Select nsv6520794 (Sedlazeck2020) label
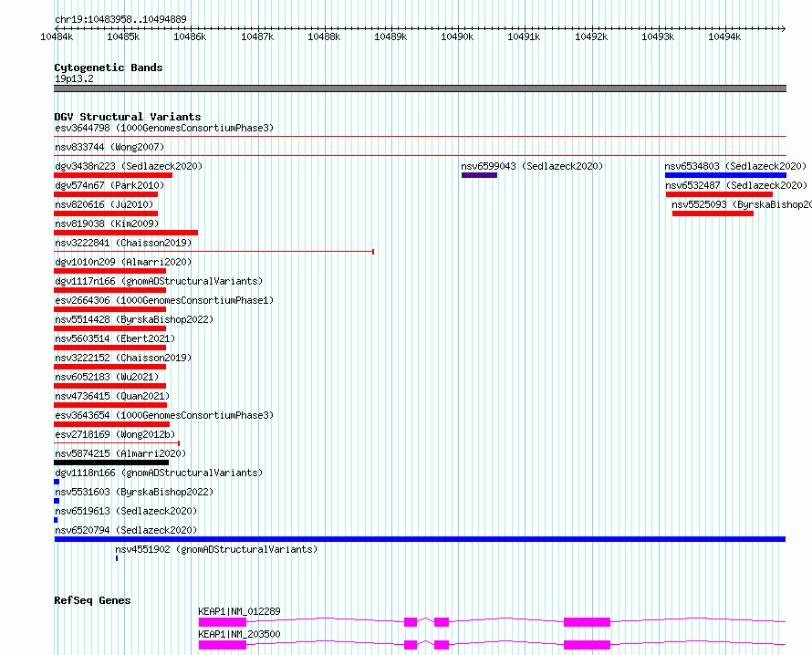Viewport: 812px width, 655px height. (x=126, y=530)
